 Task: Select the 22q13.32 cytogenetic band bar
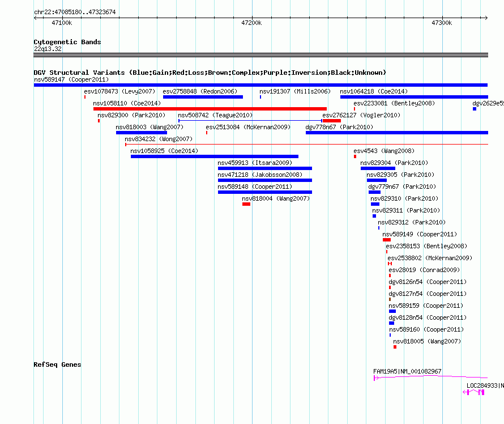click(x=260, y=55)
